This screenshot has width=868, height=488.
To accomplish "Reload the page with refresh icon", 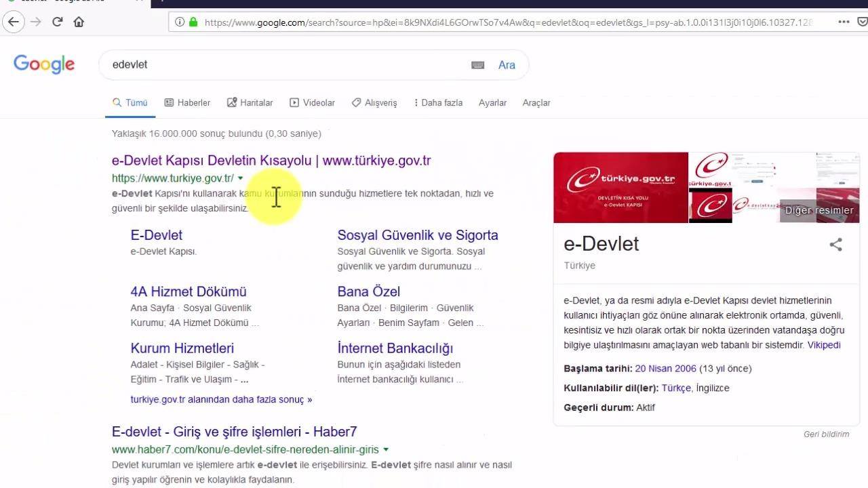I will pos(58,22).
